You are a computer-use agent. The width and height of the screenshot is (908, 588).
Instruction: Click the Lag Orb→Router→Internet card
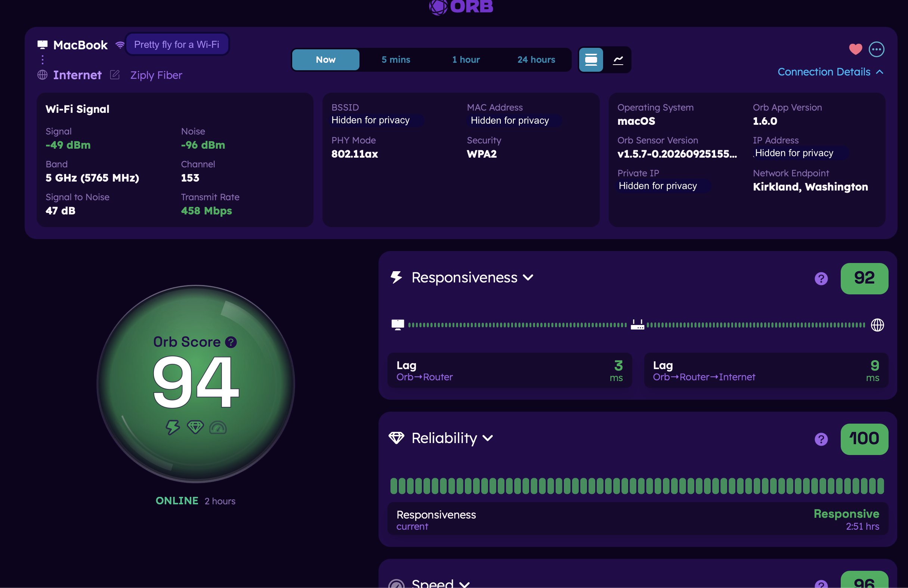[x=766, y=371]
